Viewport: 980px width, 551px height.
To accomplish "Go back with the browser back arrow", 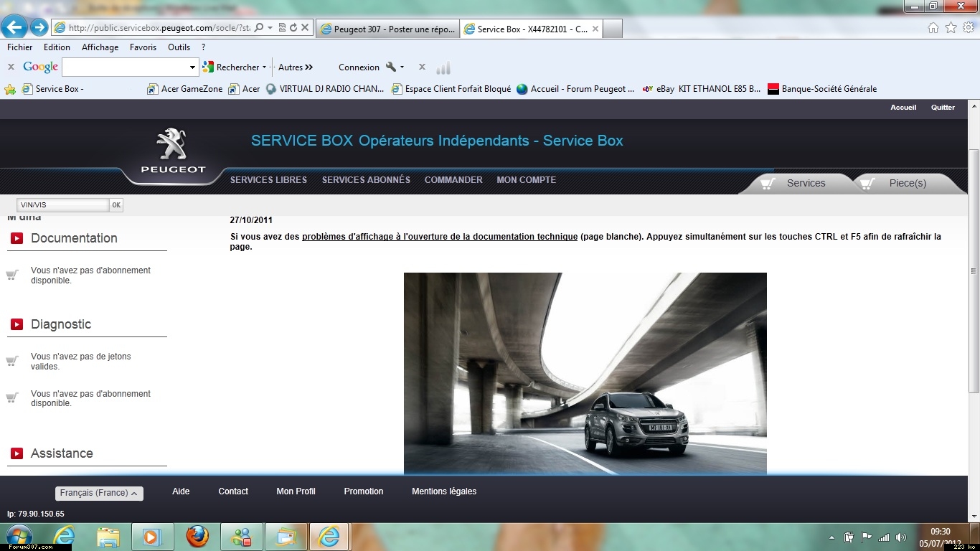I will pos(15,27).
